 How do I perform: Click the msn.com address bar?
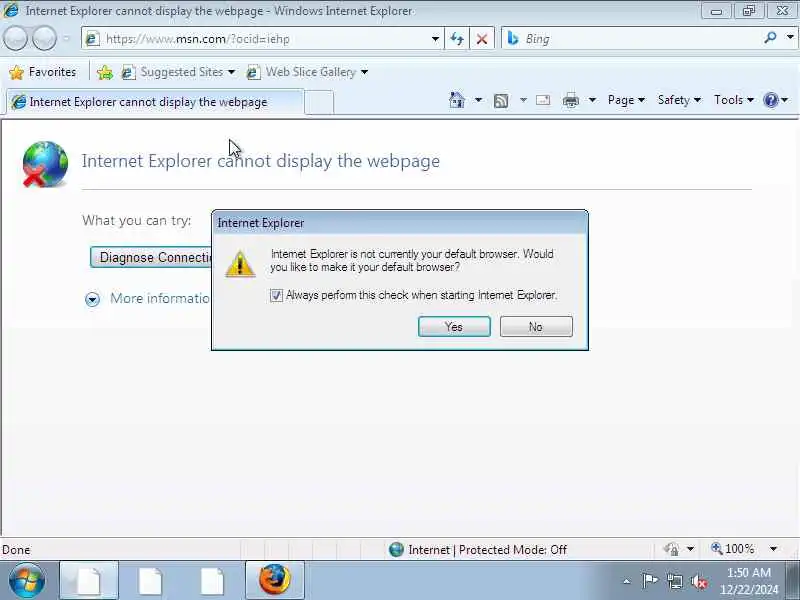(x=255, y=39)
